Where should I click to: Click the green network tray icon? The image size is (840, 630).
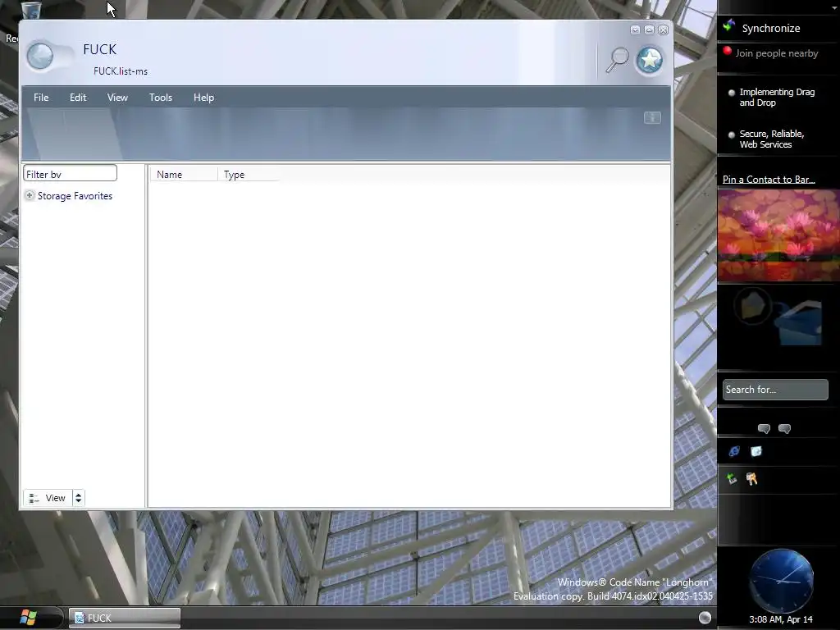pos(732,479)
